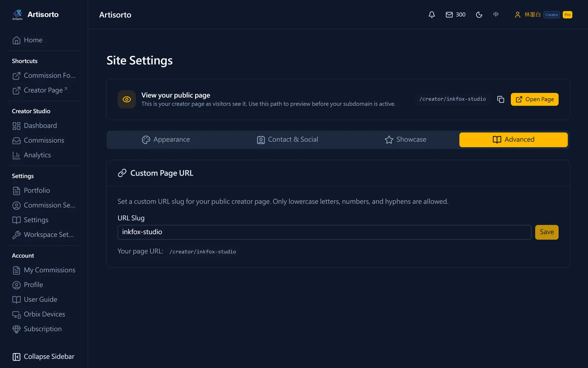The height and width of the screenshot is (368, 588).
Task: Click the Home house icon
Action: (17, 40)
